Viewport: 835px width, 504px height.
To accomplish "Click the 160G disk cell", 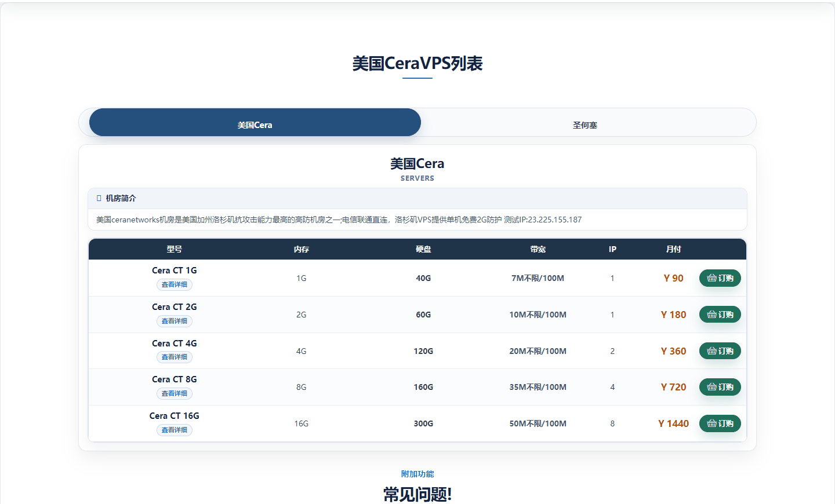I will (x=423, y=387).
